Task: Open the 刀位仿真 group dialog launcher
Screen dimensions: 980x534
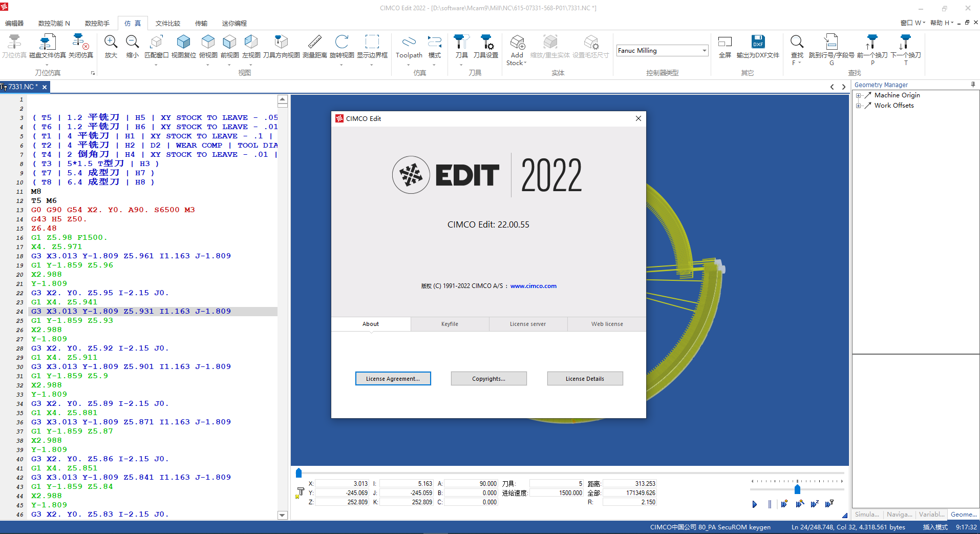Action: (93, 73)
